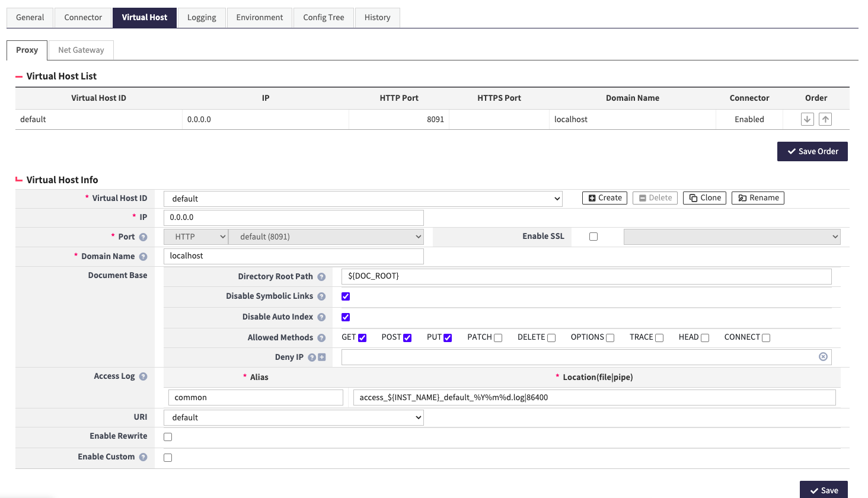Clear the Deny IP field using the x icon

pyautogui.click(x=823, y=356)
